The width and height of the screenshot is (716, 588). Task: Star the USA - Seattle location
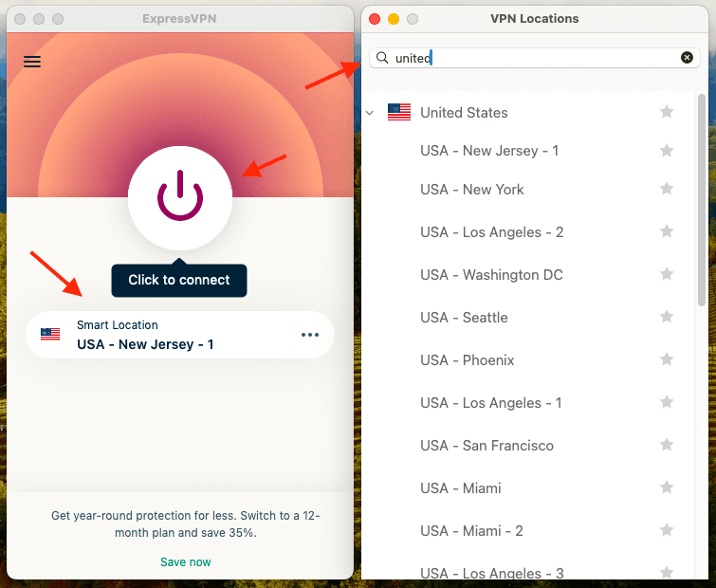pos(667,317)
